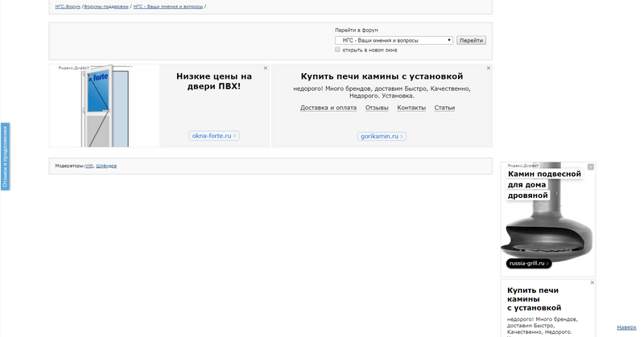Close the gorikamin fireplace ad banner
The width and height of the screenshot is (644, 337).
tap(488, 68)
